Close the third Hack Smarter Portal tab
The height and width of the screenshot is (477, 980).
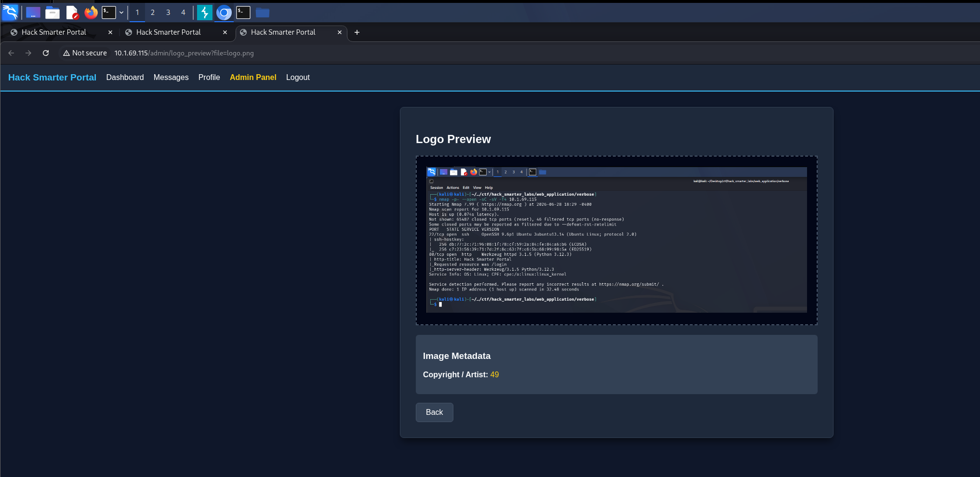pyautogui.click(x=340, y=32)
